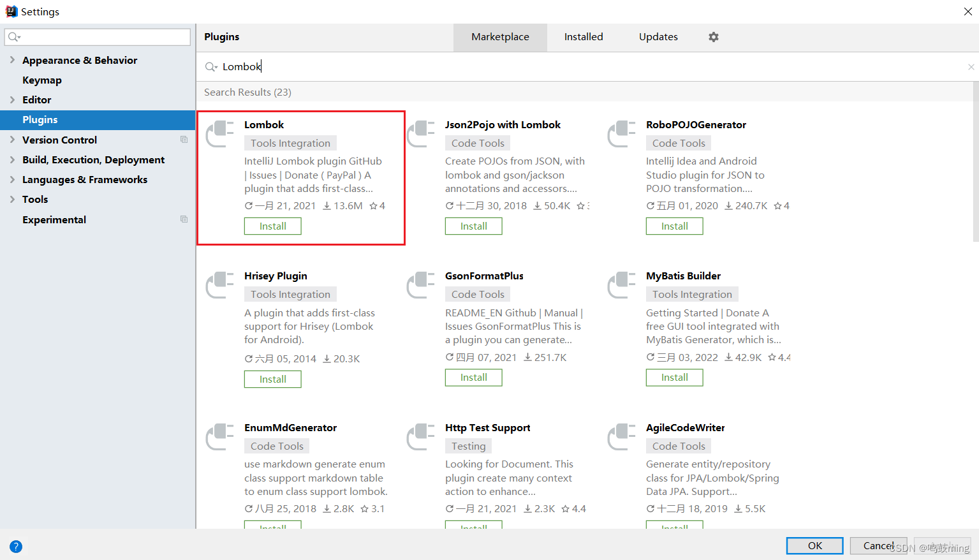Click the Http Test Support plugin icon
Viewport: 979px width, 560px height.
pyautogui.click(x=421, y=436)
